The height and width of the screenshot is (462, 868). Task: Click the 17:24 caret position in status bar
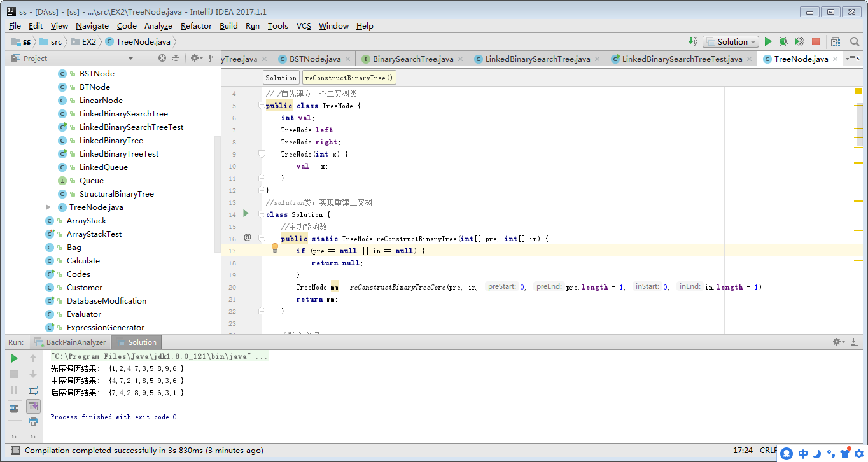743,451
